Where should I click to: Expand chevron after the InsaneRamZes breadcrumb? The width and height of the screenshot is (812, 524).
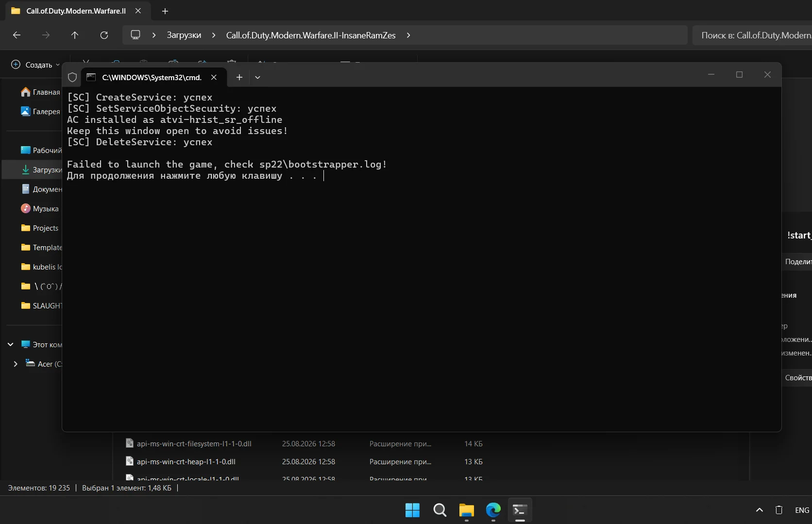click(x=408, y=35)
